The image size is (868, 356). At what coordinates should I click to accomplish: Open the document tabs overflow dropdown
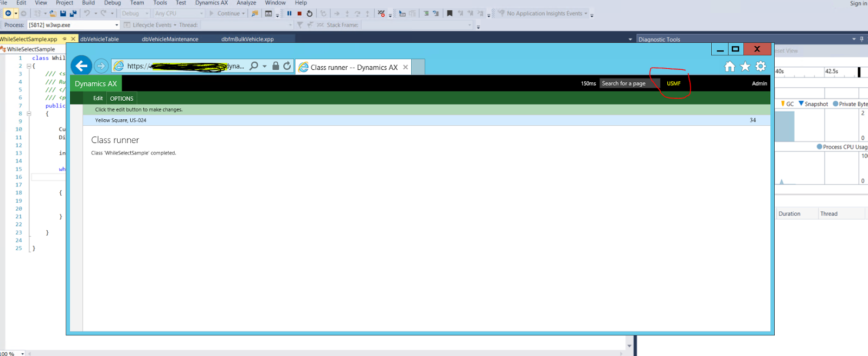point(630,39)
